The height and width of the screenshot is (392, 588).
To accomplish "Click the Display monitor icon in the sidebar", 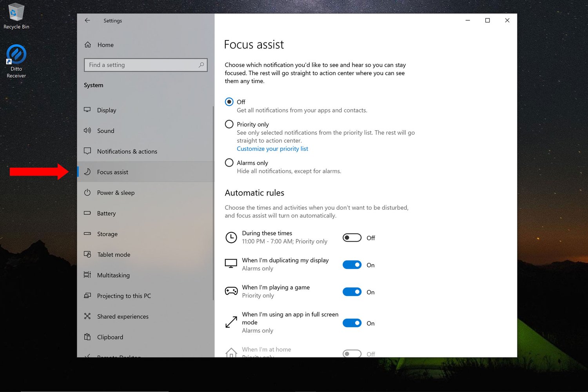I will 87,110.
